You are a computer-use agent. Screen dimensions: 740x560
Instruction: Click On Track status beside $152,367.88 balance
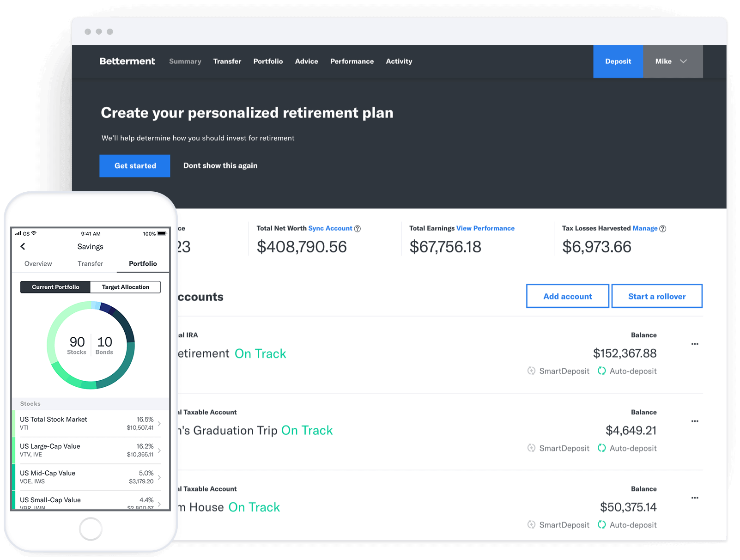(x=261, y=353)
